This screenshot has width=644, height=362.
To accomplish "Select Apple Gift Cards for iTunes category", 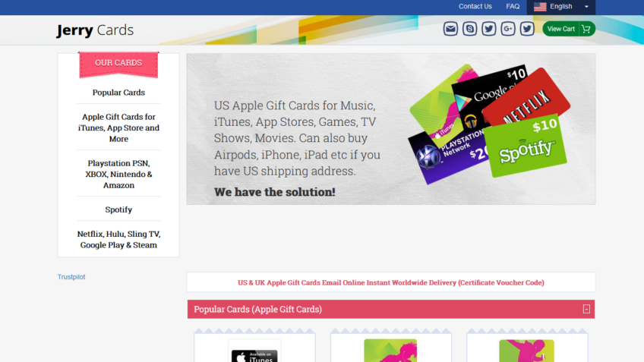I will (x=118, y=127).
